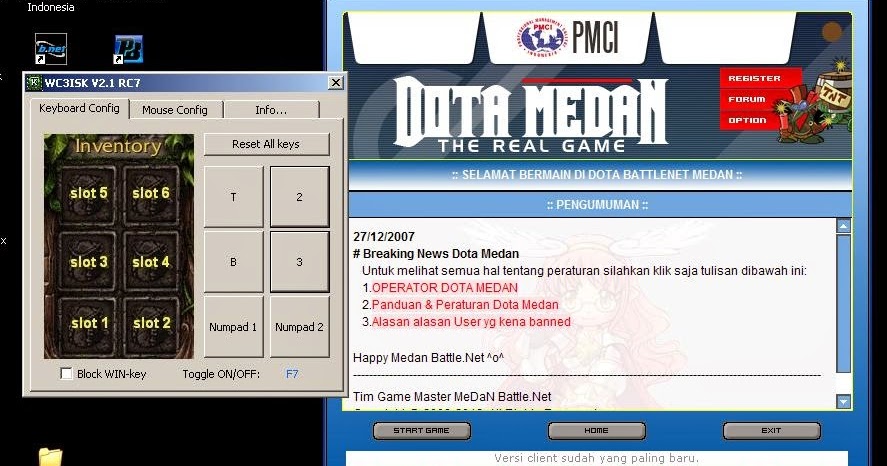Open OPTION in the launcher
887x466 pixels.
pyautogui.click(x=747, y=120)
